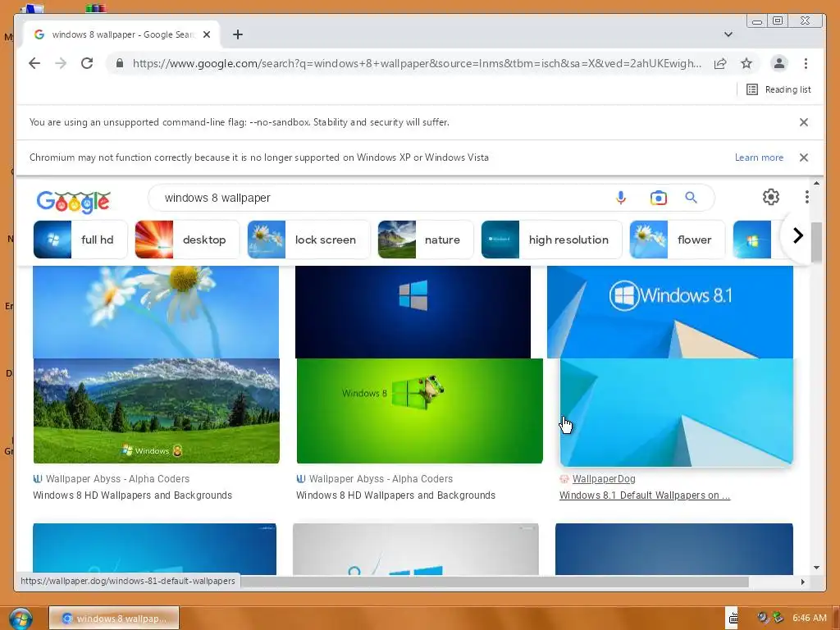
Task: Filter results by high resolution chip
Action: point(552,240)
